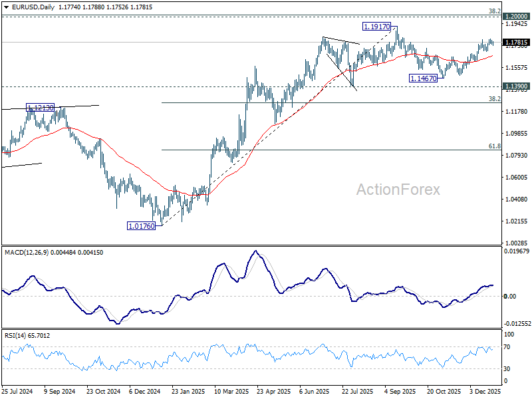The height and width of the screenshot is (399, 532).
Task: Click the MACD -0.012552 axis value
Action: pos(517,324)
